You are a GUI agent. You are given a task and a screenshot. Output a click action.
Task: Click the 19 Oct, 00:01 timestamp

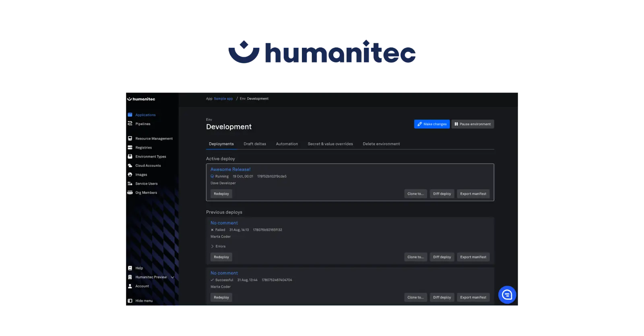point(243,176)
